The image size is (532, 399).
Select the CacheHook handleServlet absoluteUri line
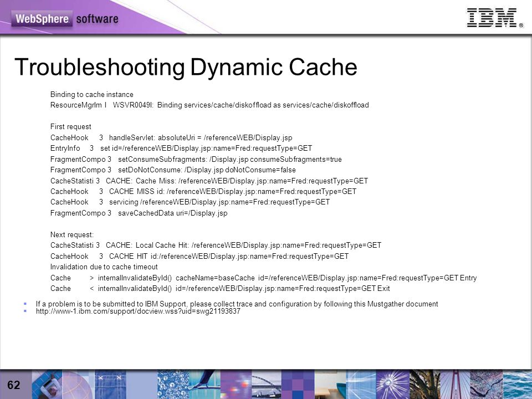[171, 138]
